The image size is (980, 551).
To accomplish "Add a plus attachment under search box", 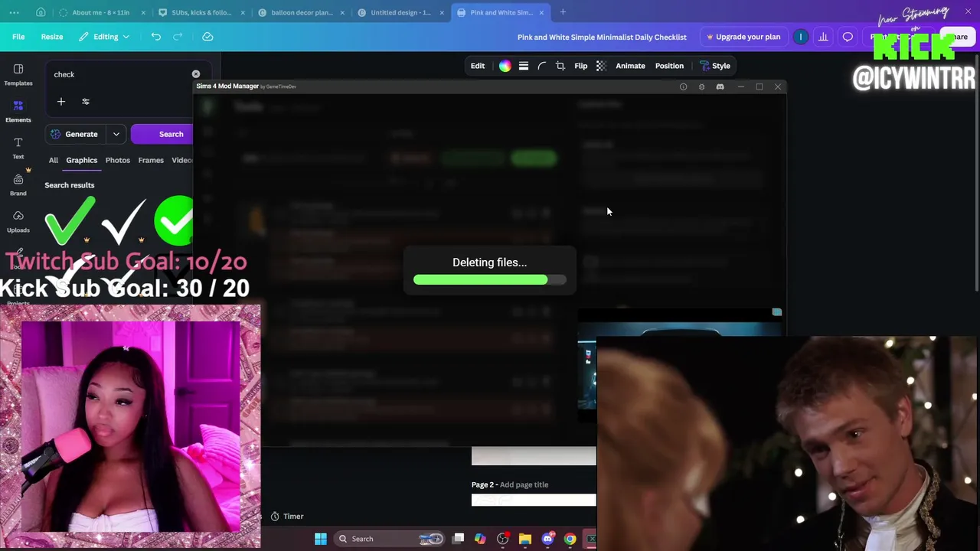I will pos(61,102).
